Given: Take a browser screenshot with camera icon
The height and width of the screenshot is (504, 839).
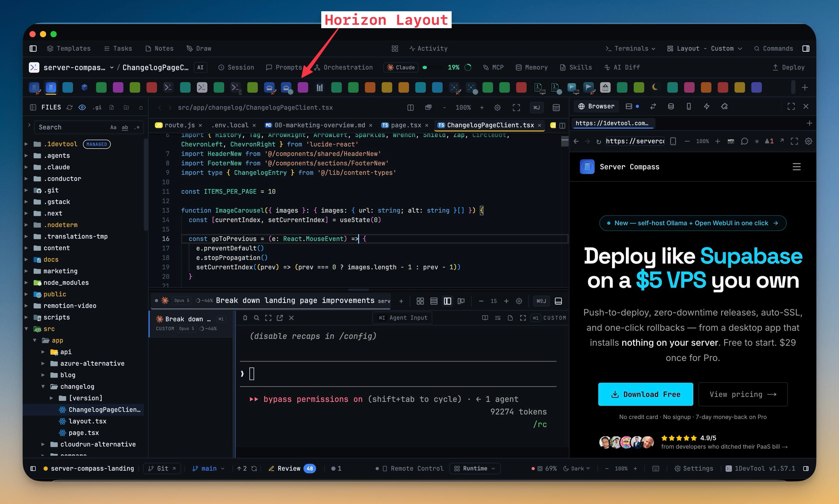Looking at the screenshot, I should coord(731,141).
